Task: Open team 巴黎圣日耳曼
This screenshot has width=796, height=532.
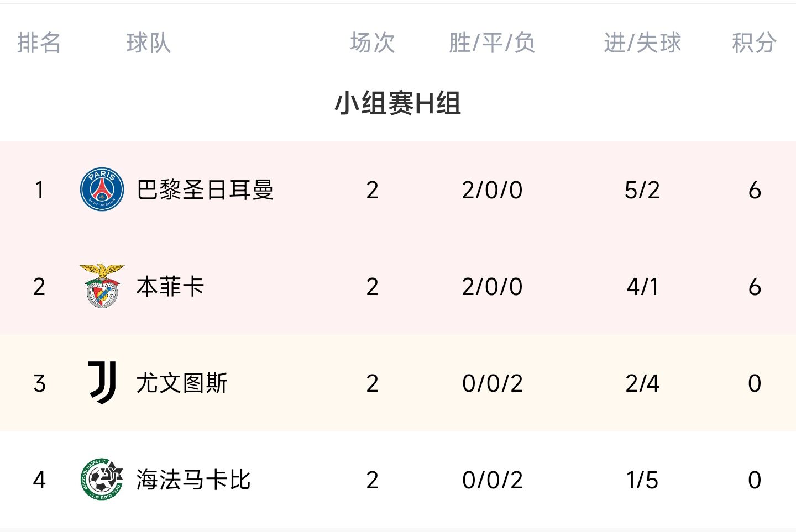Action: (205, 190)
